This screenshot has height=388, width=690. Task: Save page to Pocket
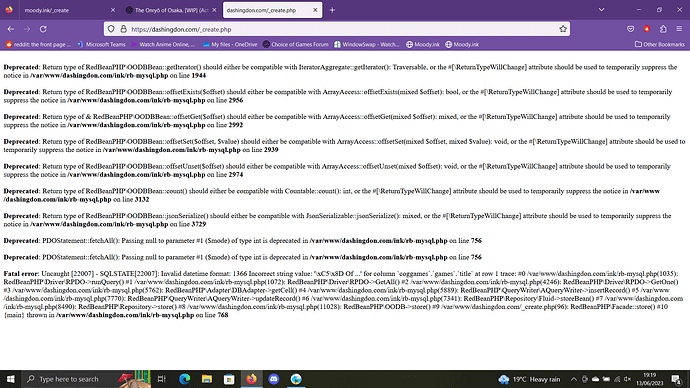[631, 29]
